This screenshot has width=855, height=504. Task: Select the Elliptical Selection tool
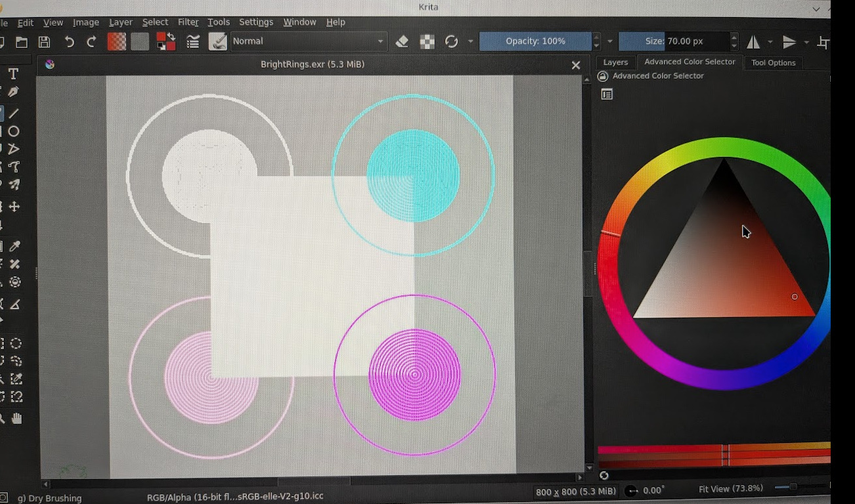click(16, 343)
